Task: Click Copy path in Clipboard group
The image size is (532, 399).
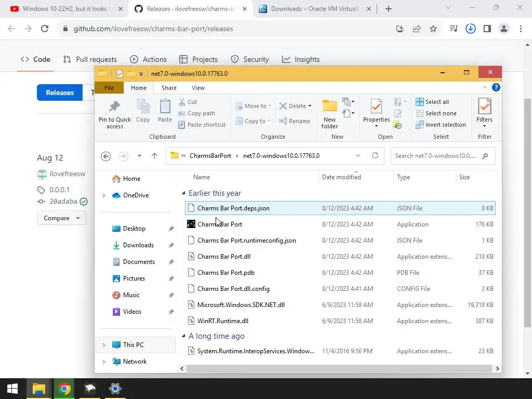Action: 196,113
